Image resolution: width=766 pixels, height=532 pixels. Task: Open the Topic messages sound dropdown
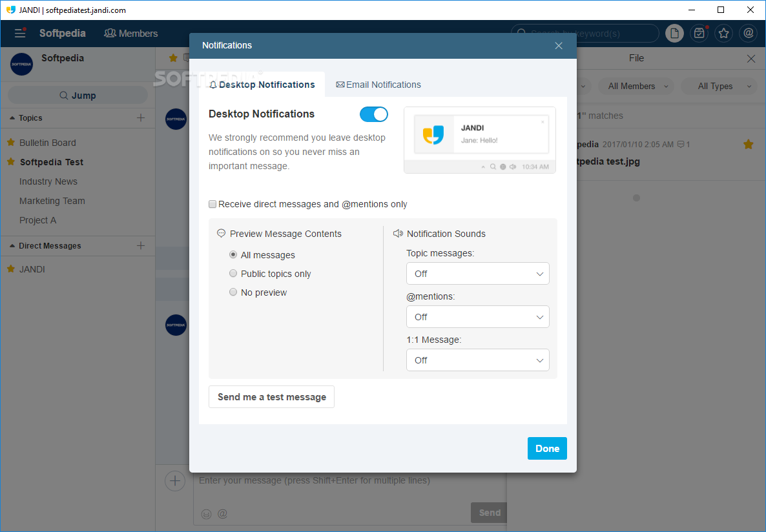tap(477, 274)
